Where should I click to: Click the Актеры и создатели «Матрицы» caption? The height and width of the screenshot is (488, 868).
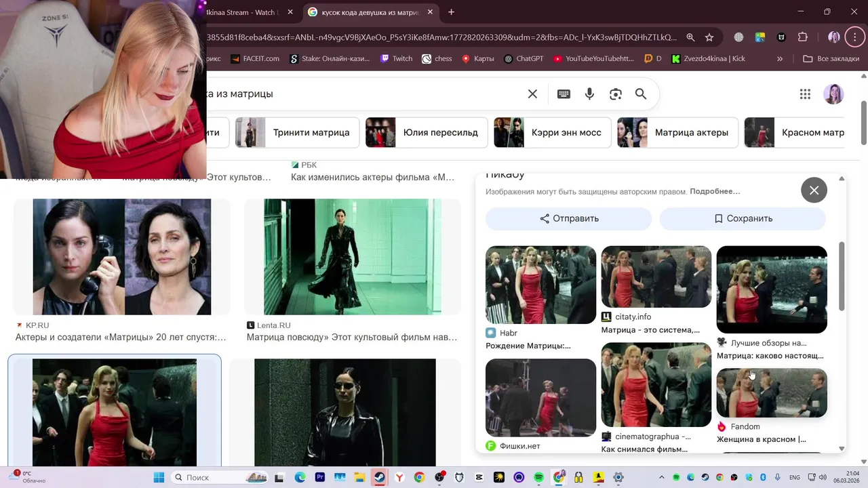point(121,337)
